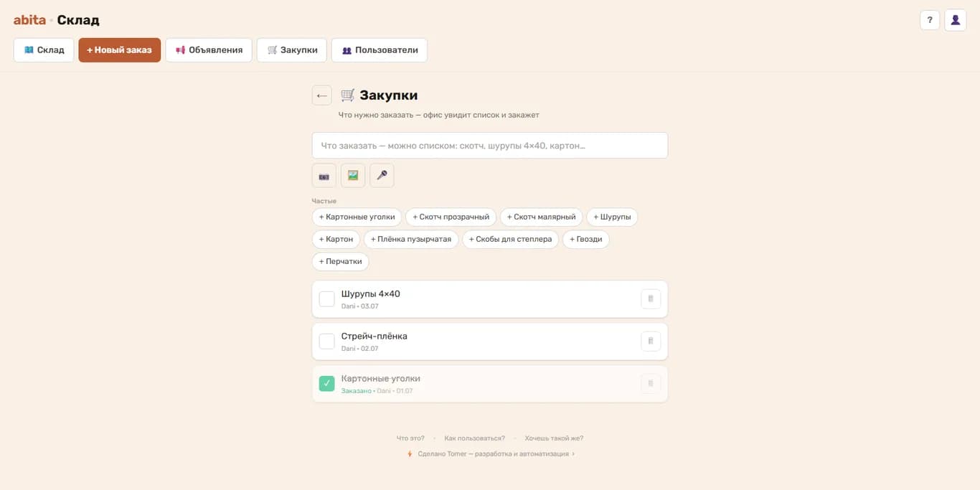Click the Заказано status label

tap(357, 391)
